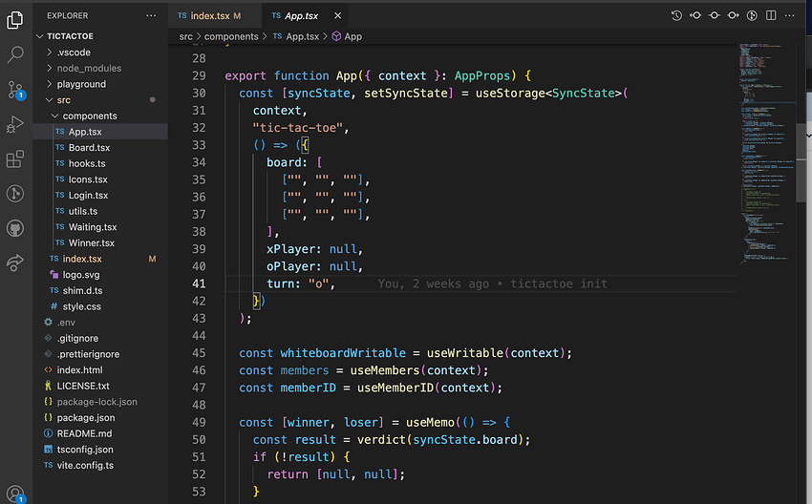Collapse the TICTACTOE root folder
Image resolution: width=812 pixels, height=504 pixels.
coord(100,36)
